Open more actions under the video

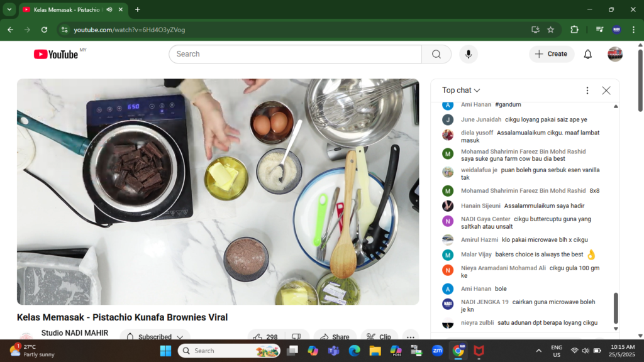point(410,337)
